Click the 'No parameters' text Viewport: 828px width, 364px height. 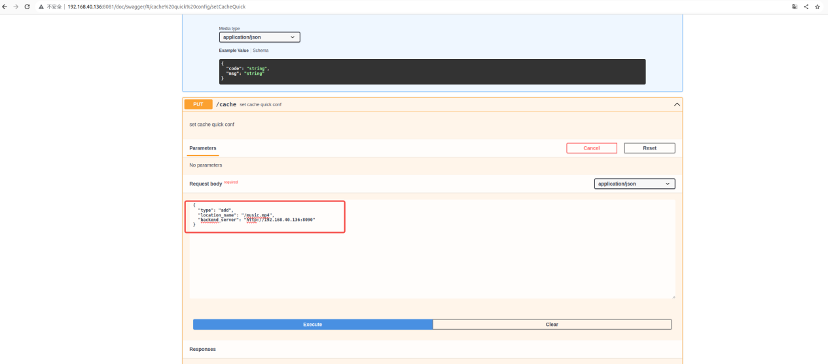205,165
